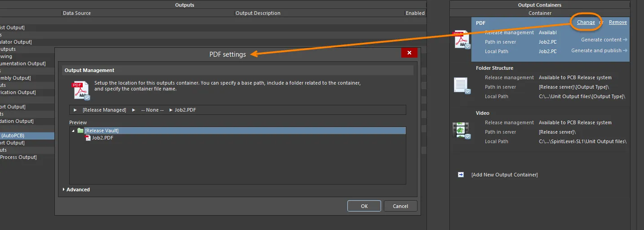644x230 pixels.
Task: Click the PDF container icon in Output Containers
Action: [x=462, y=40]
